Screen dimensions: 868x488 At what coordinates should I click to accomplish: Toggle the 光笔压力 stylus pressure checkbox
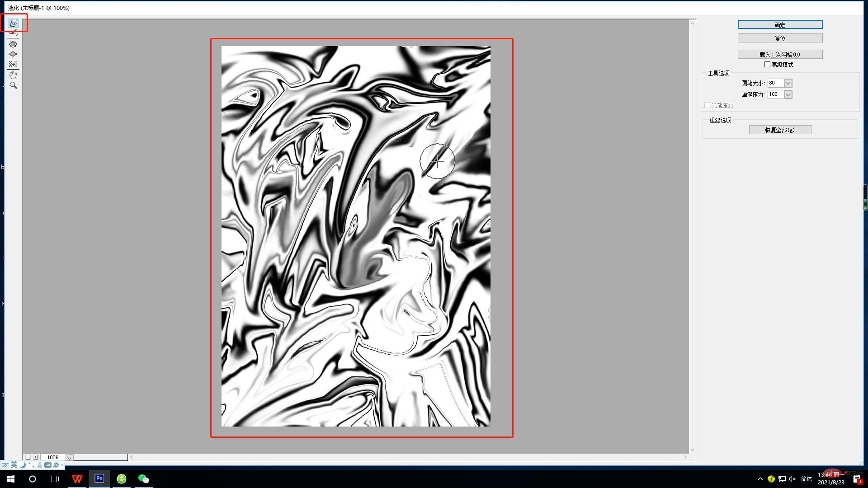coord(707,105)
